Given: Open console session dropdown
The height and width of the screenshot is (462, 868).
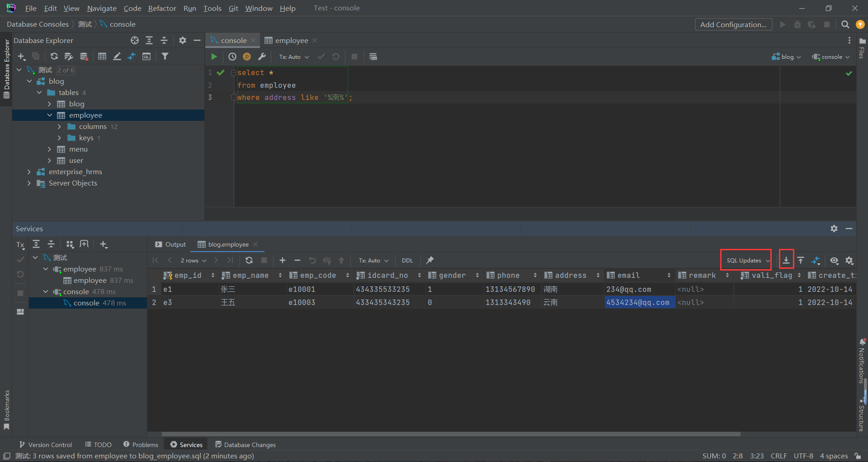Looking at the screenshot, I should [831, 57].
